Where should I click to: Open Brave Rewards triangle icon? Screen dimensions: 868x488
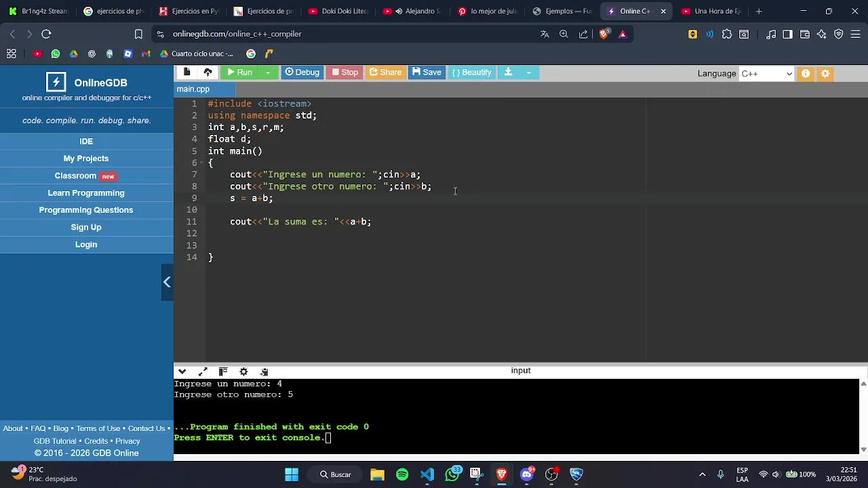coord(623,34)
